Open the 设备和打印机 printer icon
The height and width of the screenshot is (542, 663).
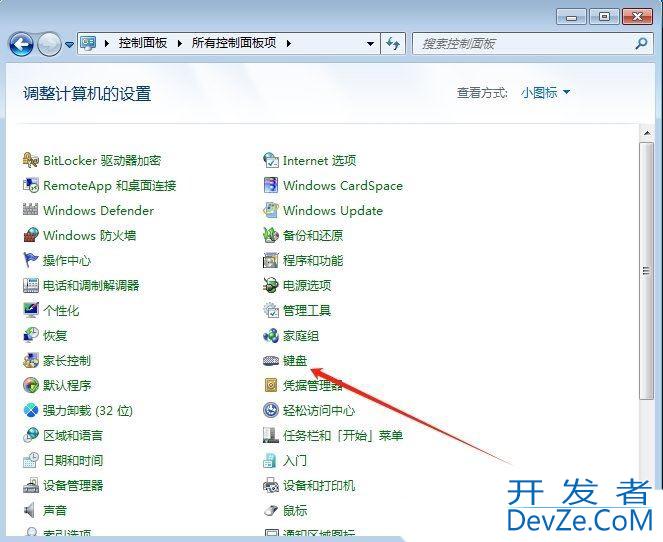271,485
